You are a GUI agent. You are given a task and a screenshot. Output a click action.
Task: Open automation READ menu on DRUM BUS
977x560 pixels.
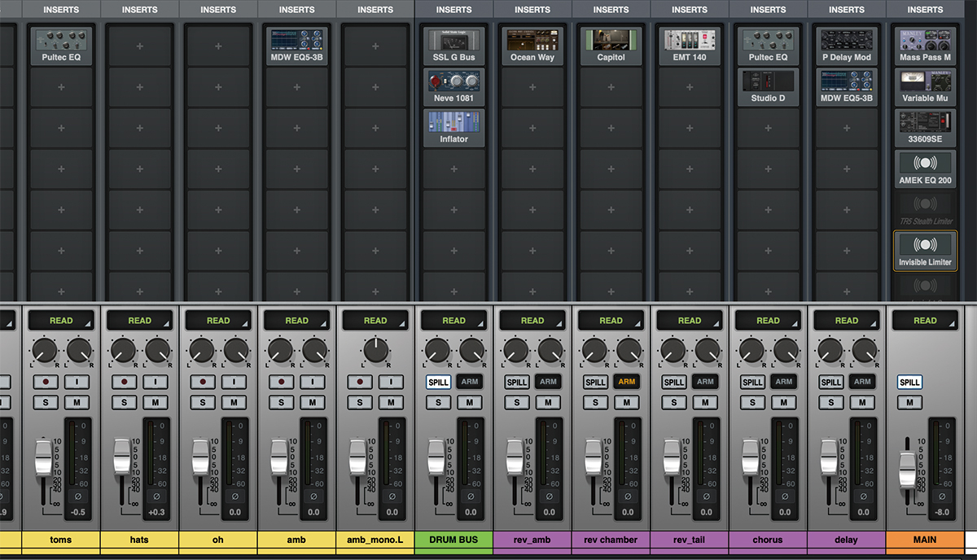coord(454,321)
